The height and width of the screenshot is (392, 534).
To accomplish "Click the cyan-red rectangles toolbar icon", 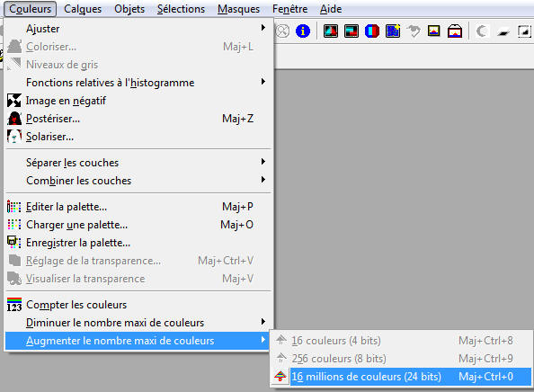I will pyautogui.click(x=352, y=31).
